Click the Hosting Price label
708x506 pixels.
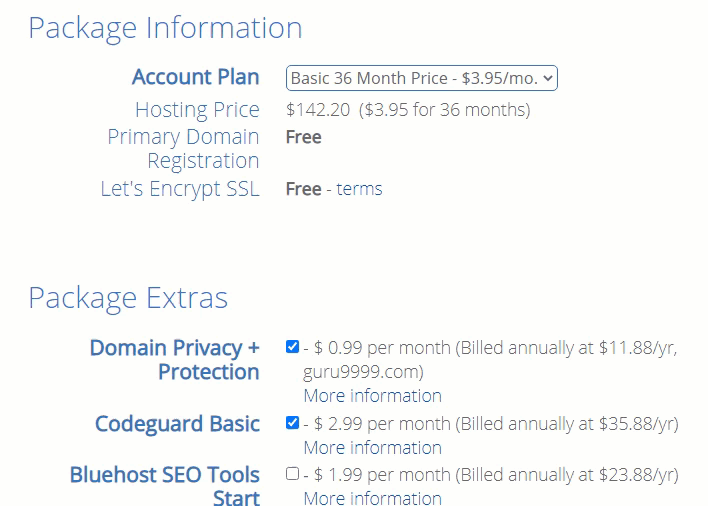(x=197, y=110)
